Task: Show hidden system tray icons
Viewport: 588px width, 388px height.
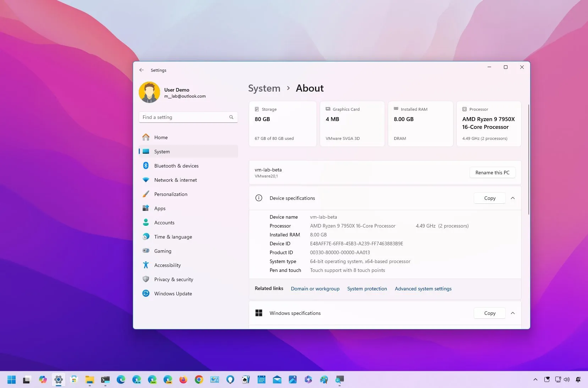Action: tap(535, 379)
